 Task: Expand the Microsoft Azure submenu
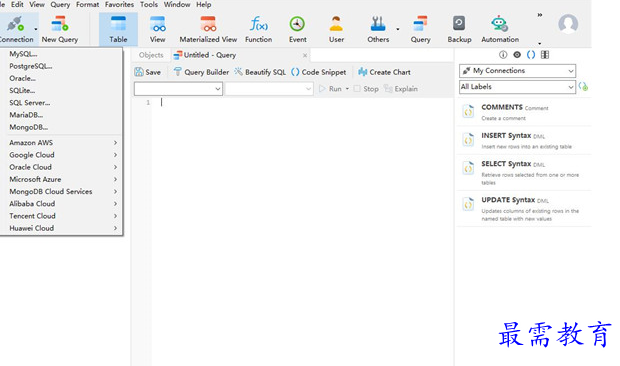(x=61, y=179)
